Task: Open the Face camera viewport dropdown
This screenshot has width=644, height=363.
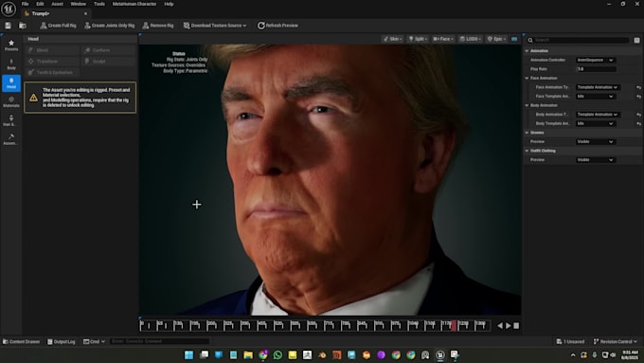Action: tap(443, 39)
